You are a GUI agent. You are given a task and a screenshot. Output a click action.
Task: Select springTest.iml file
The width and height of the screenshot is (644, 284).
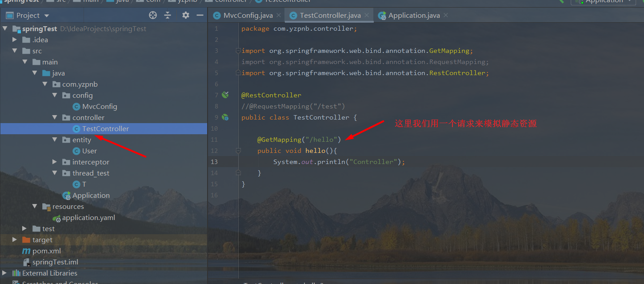[x=55, y=262]
